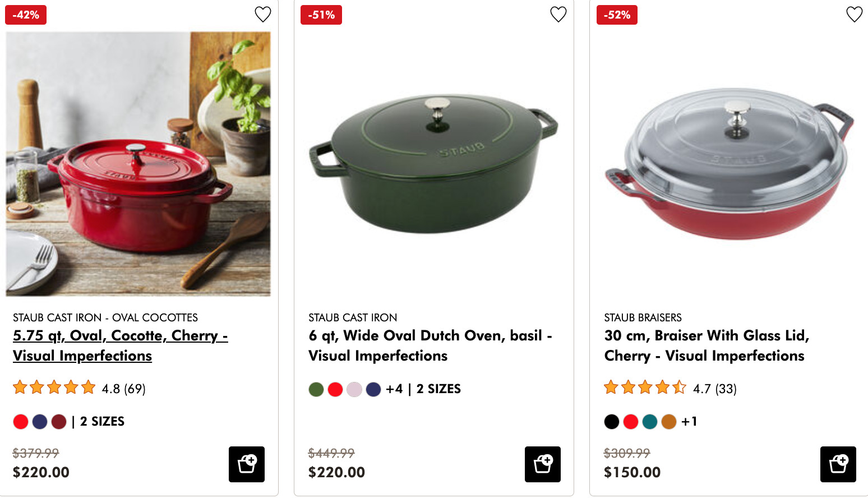View the 4.7 star rating for the Braiser
Viewport: 868px width, 498px height.
click(x=670, y=388)
